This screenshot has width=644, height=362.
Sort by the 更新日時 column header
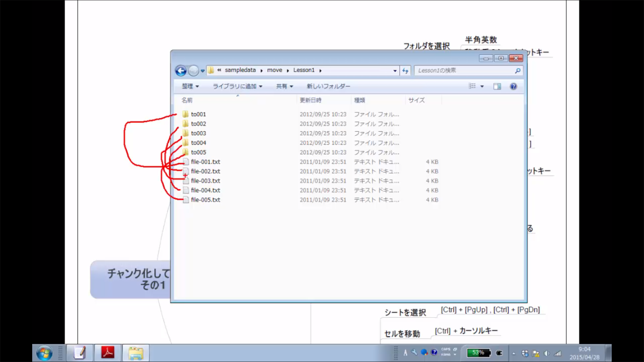tap(311, 100)
